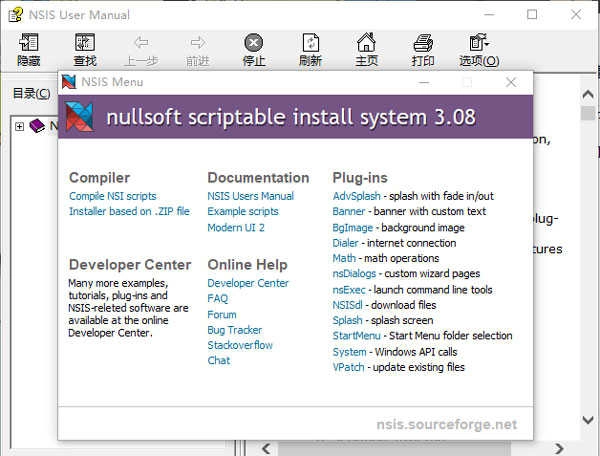Click the Refresh (刷新) toolbar icon
Viewport: 600px width, 456px height.
tap(310, 44)
